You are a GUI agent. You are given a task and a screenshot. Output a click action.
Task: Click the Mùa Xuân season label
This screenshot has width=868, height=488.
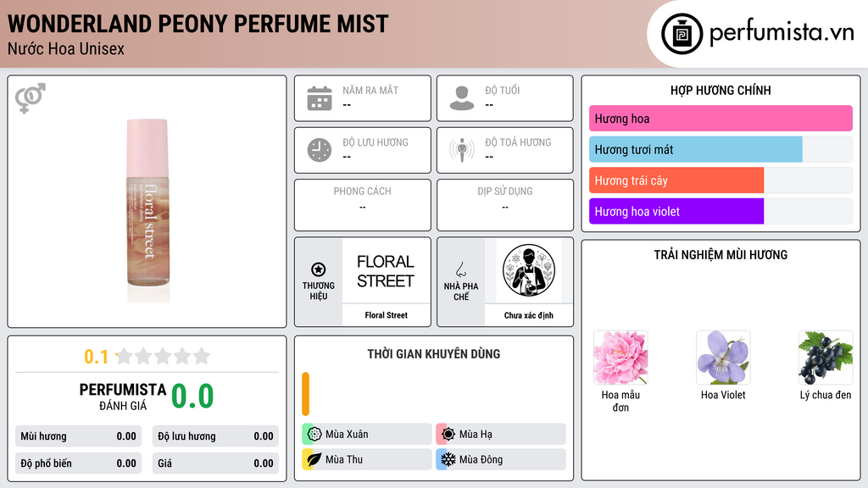[x=347, y=435]
